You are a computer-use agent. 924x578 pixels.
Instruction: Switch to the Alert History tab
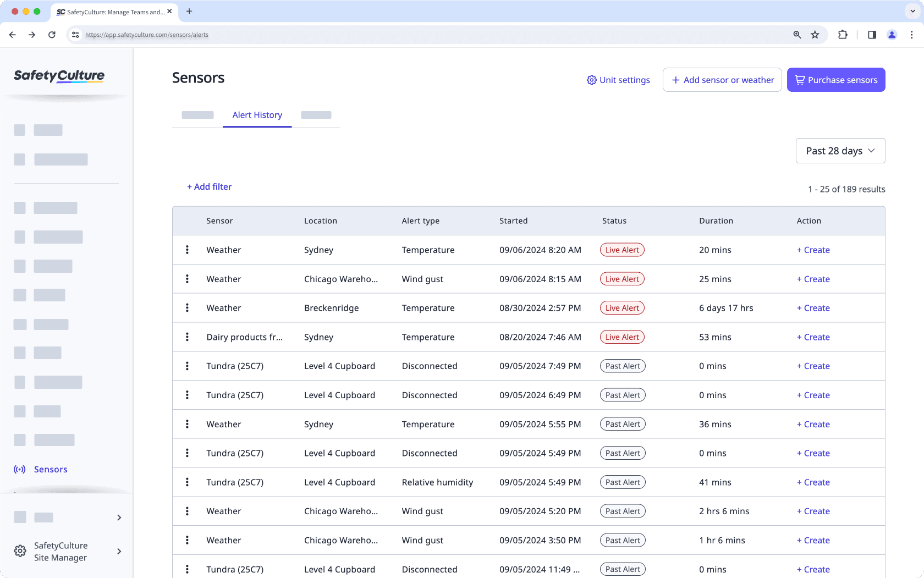coord(257,115)
